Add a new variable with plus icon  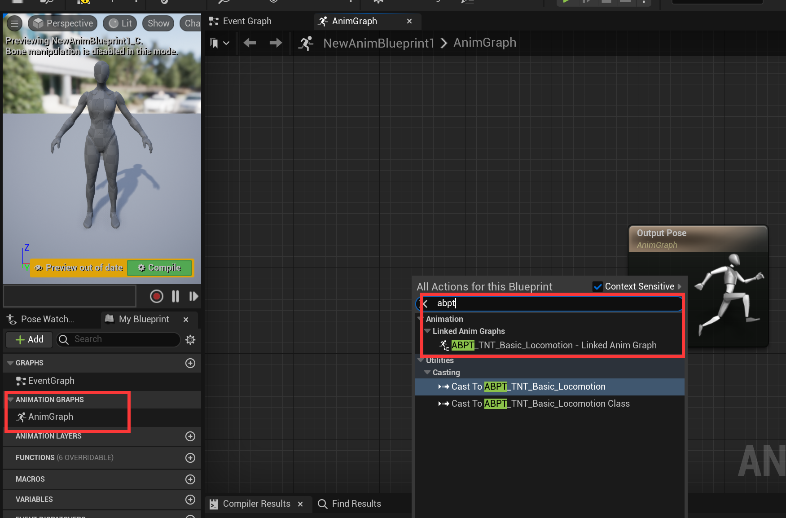[x=190, y=499]
